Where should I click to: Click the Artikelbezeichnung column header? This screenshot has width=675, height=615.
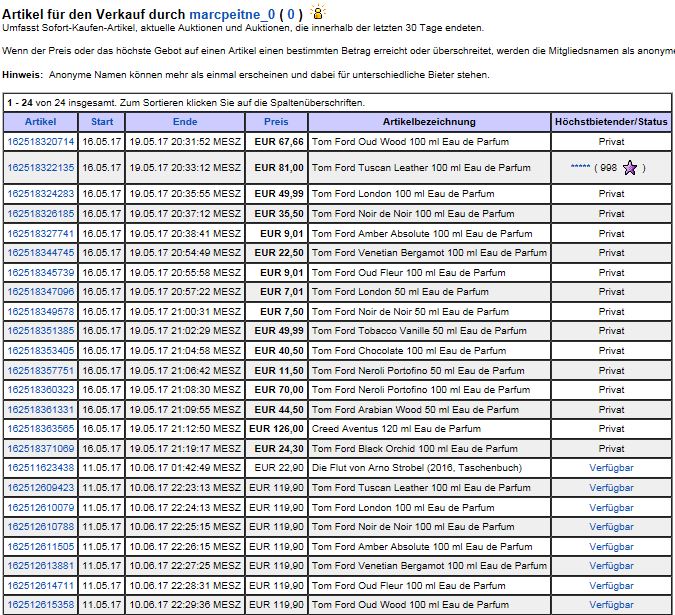[429, 122]
